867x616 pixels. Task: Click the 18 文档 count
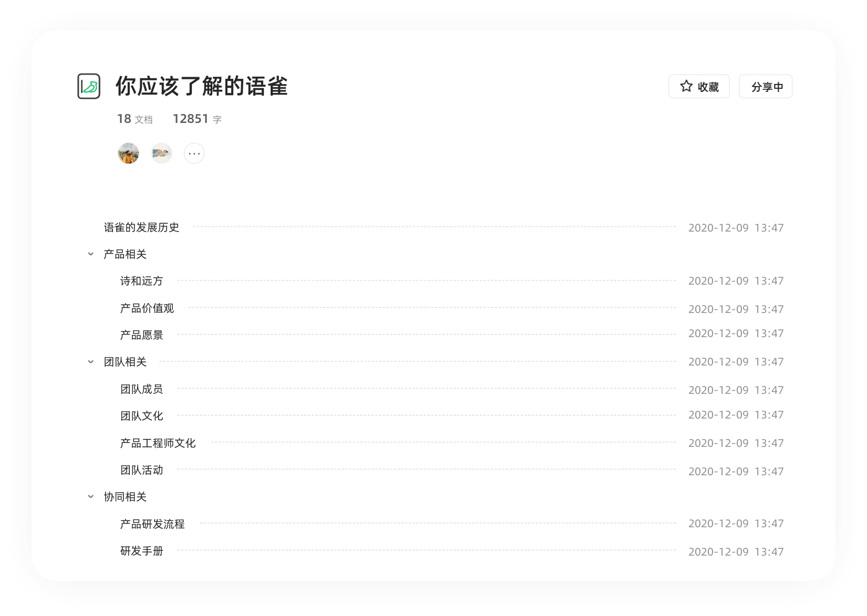(x=135, y=119)
